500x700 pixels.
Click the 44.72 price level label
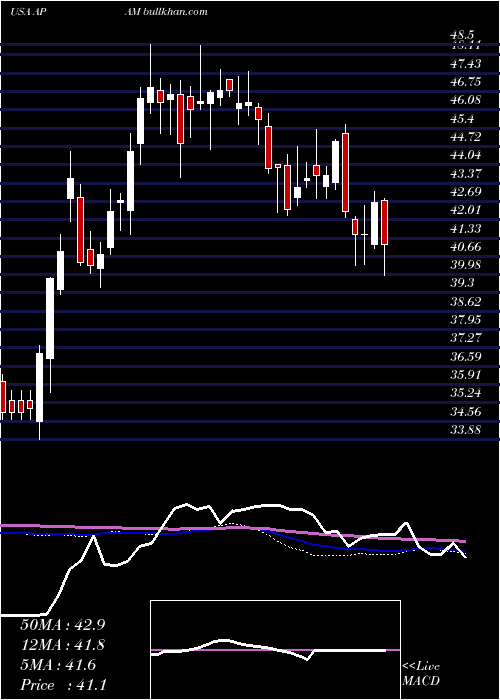point(466,137)
